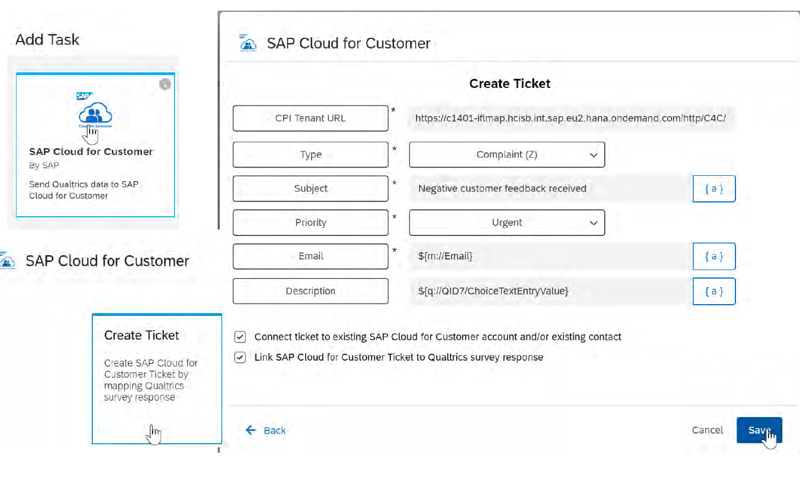Screen dimensions: 800x481
Task: Click the Cancel button
Action: (707, 430)
